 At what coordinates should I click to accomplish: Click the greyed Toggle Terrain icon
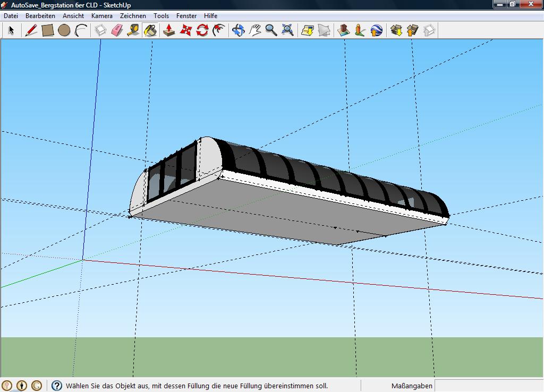pos(324,30)
